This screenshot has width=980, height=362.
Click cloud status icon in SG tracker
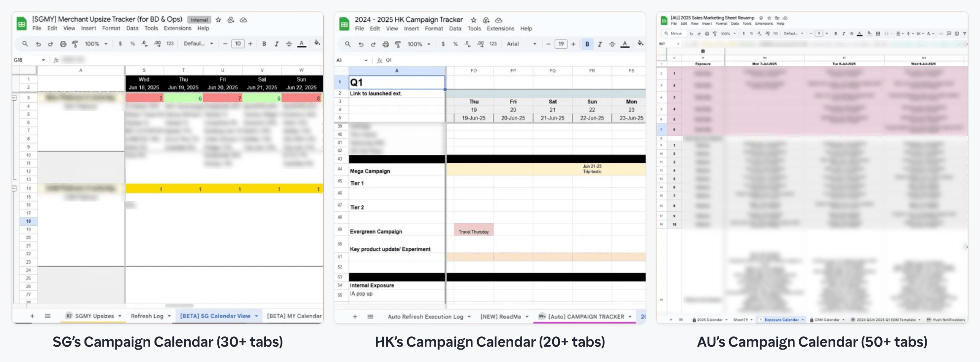(244, 20)
